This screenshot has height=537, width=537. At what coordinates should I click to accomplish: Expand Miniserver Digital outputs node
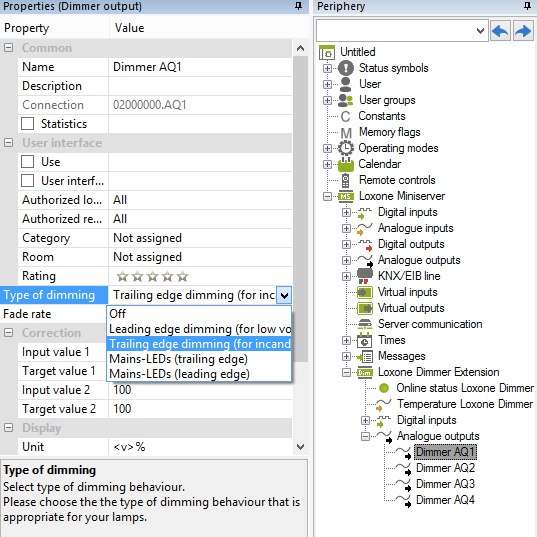click(346, 244)
